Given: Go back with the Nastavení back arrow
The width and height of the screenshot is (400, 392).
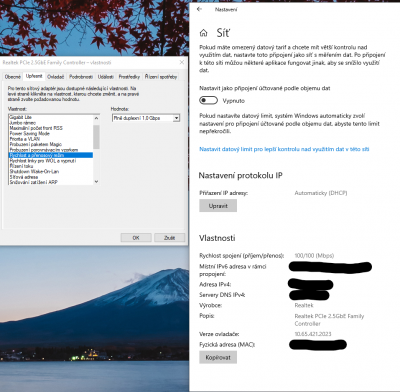Looking at the screenshot, I should (199, 9).
